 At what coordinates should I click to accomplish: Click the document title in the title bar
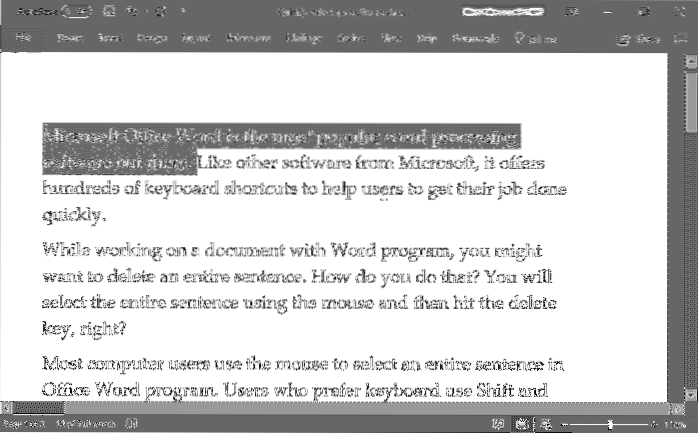point(342,12)
